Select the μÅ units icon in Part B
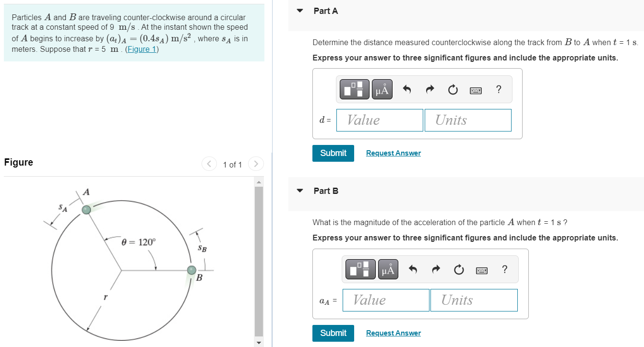Screen dimensions: 644x347 click(388, 269)
